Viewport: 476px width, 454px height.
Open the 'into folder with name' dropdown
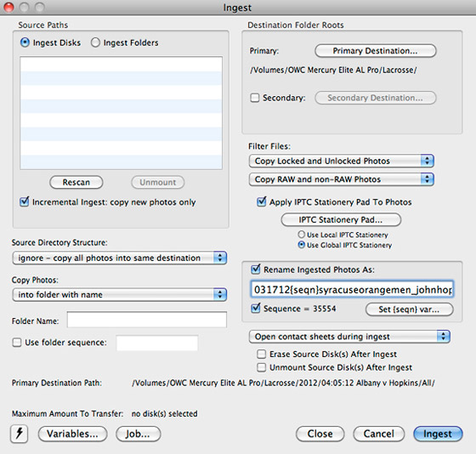119,294
